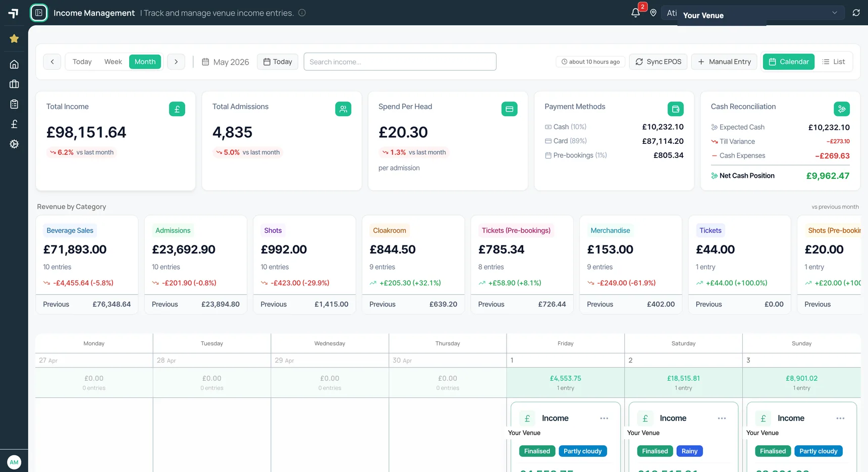Screen dimensions: 868x472
Task: Go to next month arrow
Action: click(176, 62)
